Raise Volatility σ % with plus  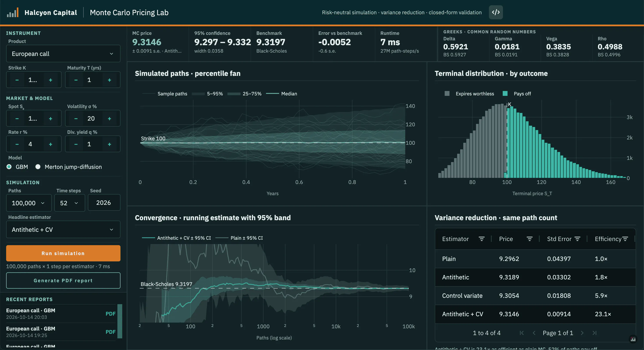[110, 118]
